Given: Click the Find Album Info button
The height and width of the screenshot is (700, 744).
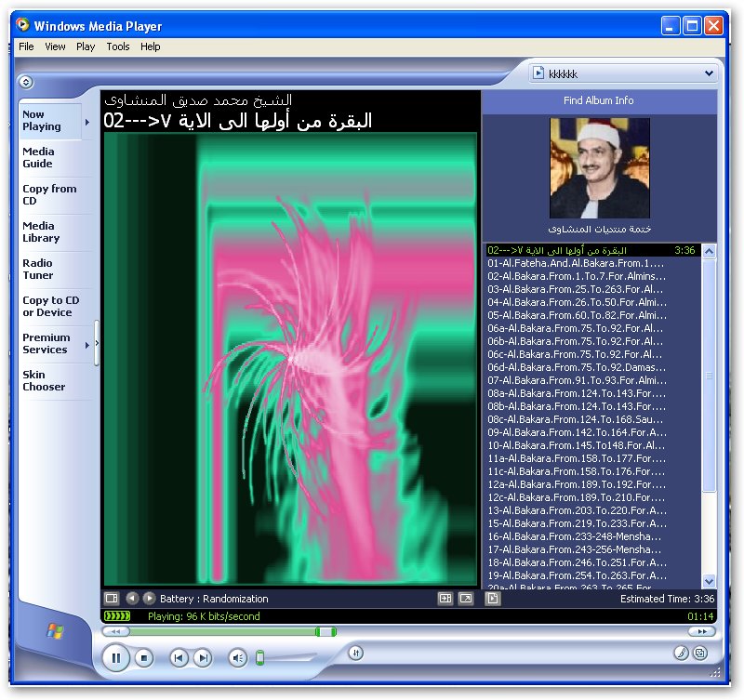Looking at the screenshot, I should click(x=598, y=100).
